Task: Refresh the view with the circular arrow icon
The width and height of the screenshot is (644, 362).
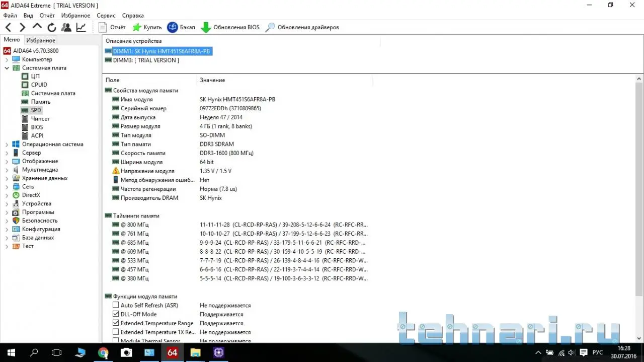Action: pos(52,27)
